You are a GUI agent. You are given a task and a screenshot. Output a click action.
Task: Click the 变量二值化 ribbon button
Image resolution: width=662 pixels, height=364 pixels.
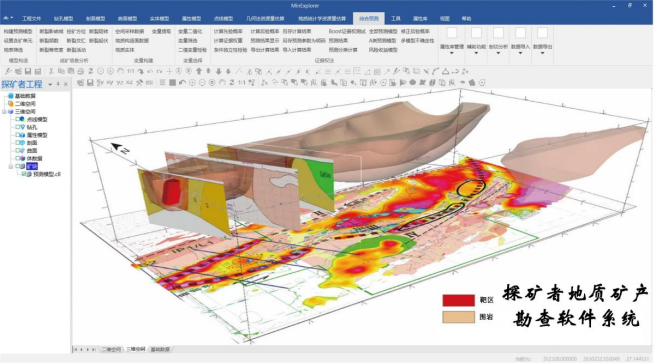[x=190, y=31]
